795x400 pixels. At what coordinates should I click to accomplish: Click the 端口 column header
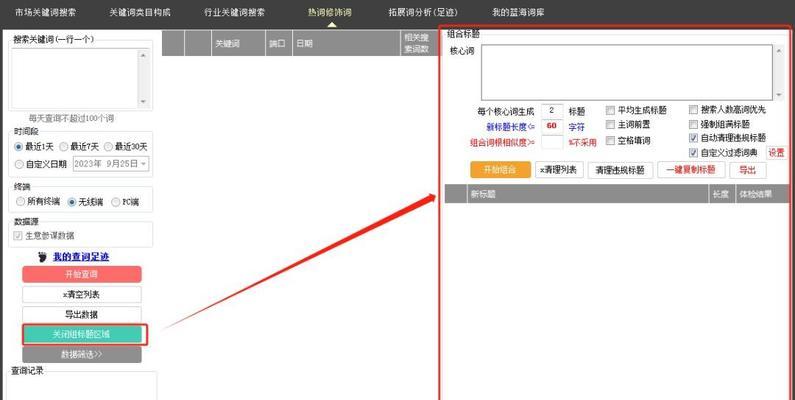coord(279,43)
